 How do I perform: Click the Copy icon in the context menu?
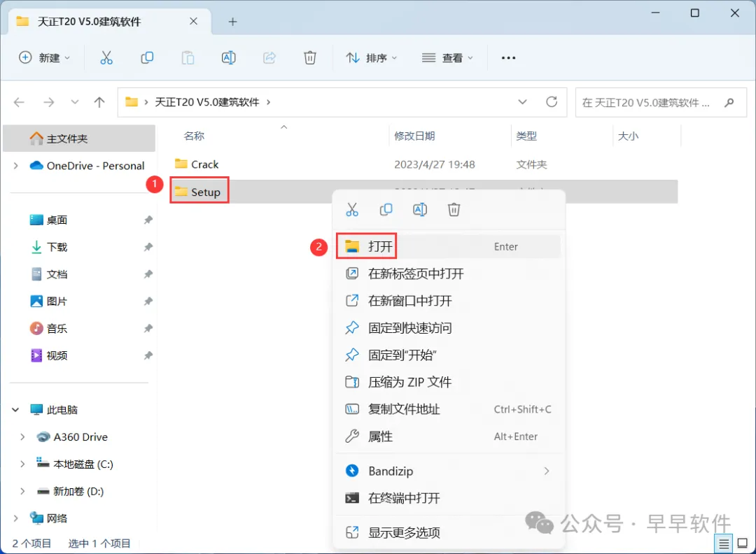(386, 210)
